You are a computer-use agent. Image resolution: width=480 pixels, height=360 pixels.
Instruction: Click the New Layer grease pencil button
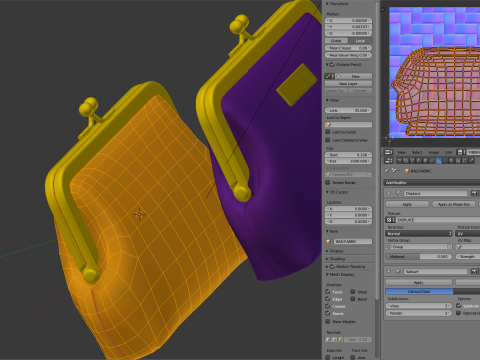point(348,83)
